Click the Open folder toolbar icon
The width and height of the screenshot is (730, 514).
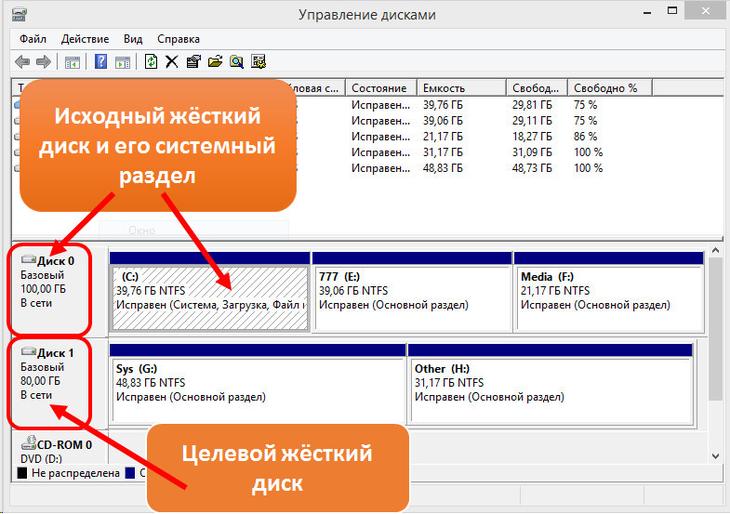coord(215,61)
